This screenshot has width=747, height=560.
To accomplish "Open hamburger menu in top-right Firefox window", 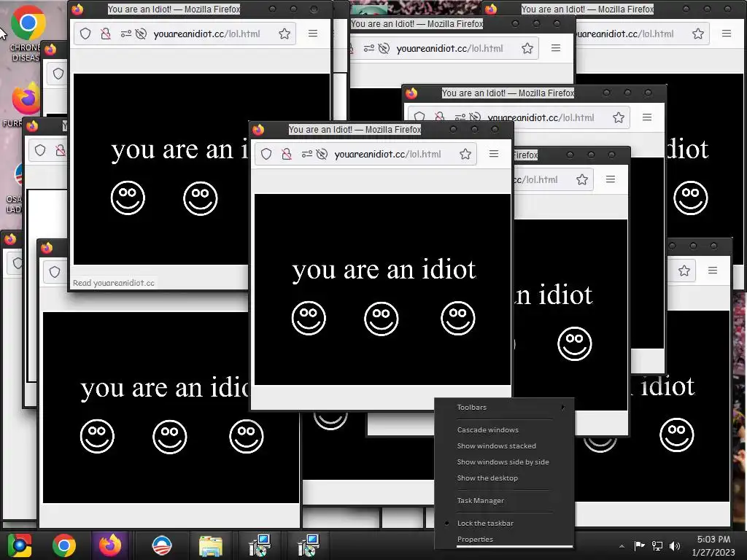I will 726,34.
